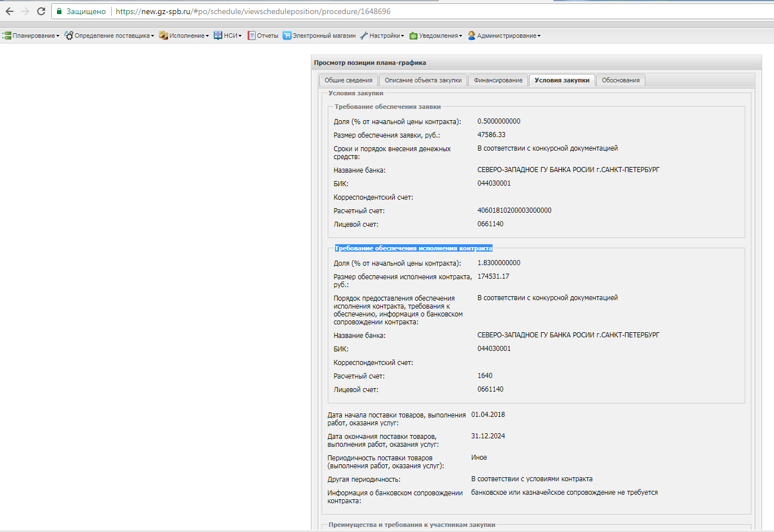Click the share value 1.8300000000
This screenshot has height=532, width=774.
point(499,263)
